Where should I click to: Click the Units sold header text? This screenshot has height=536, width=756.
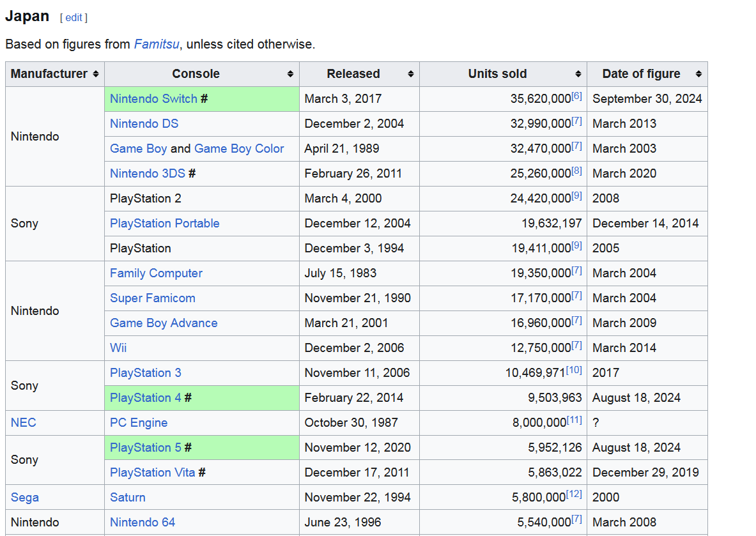point(498,73)
